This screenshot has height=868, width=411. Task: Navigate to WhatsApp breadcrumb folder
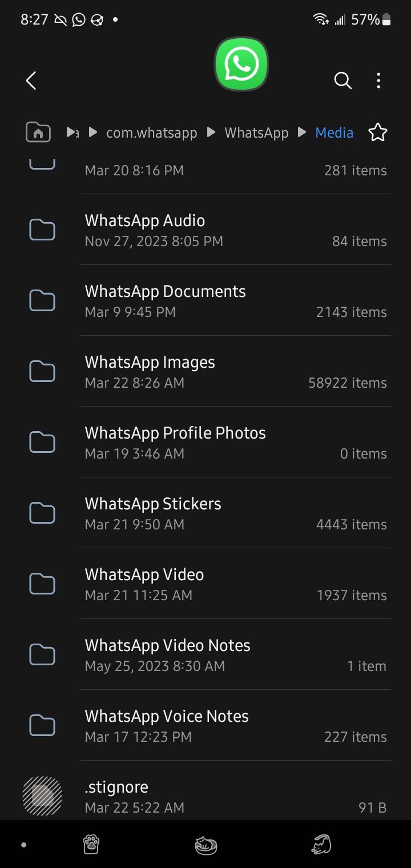tap(256, 132)
